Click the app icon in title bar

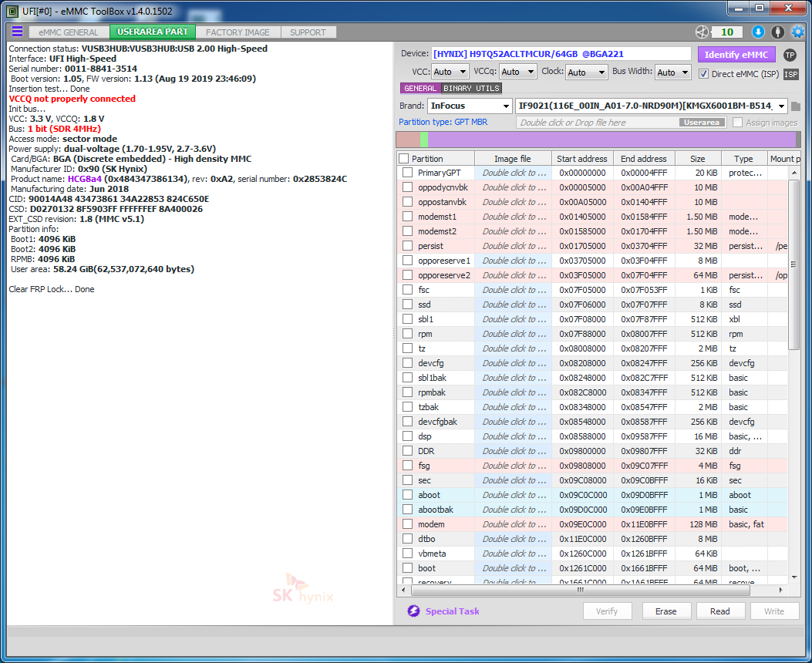tap(12, 11)
